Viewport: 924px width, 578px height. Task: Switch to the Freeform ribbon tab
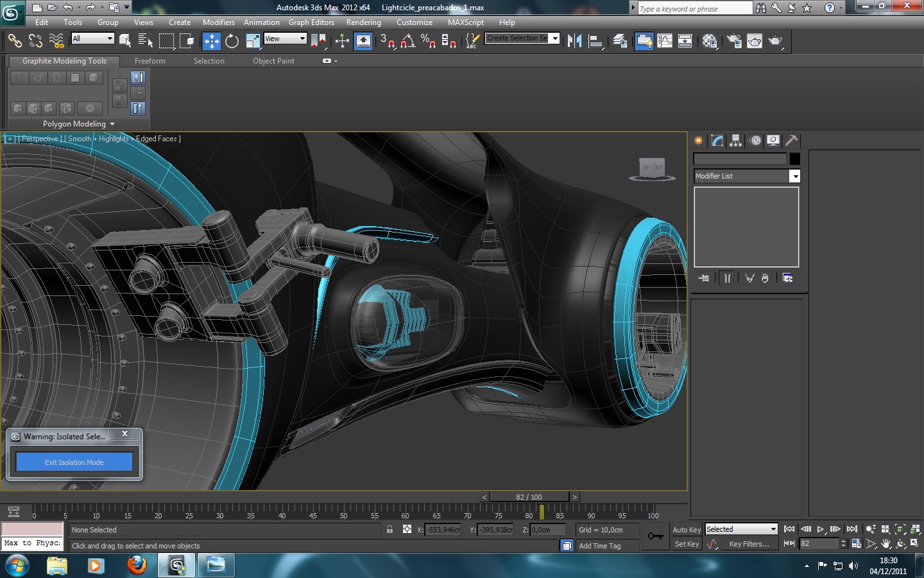tap(150, 61)
